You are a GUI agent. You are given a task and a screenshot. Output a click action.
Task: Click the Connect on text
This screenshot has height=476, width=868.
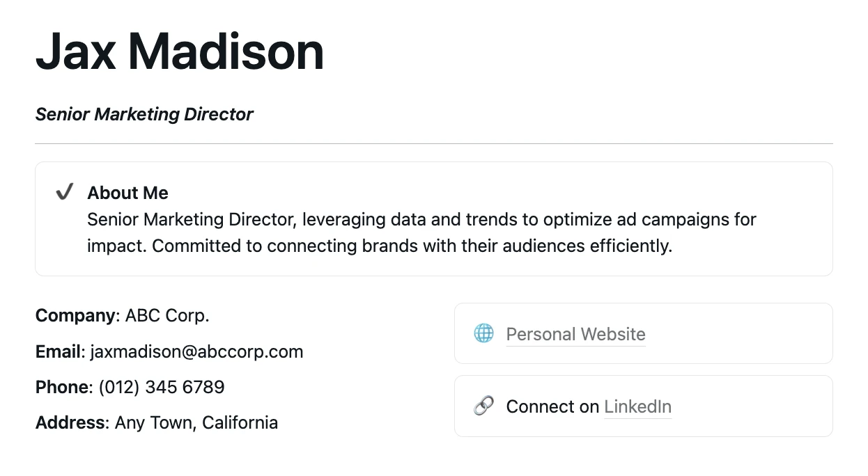(552, 406)
